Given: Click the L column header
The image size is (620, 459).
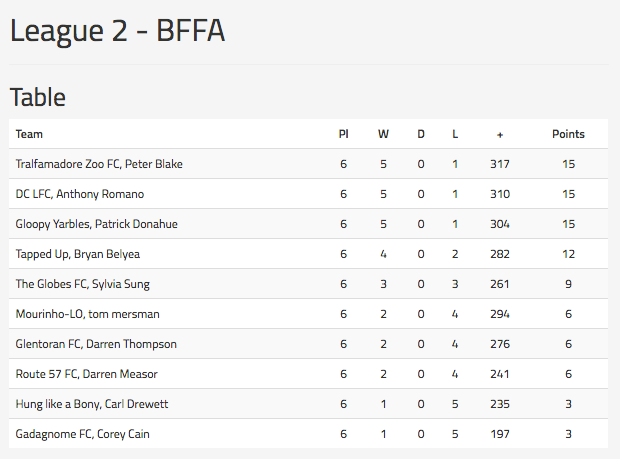Looking at the screenshot, I should click(x=455, y=134).
